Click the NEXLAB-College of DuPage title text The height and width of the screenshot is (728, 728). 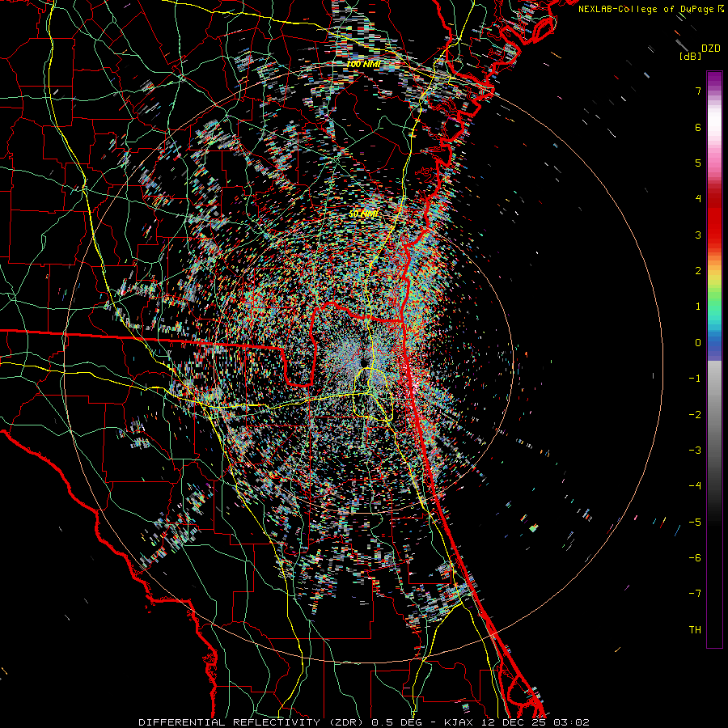click(647, 9)
